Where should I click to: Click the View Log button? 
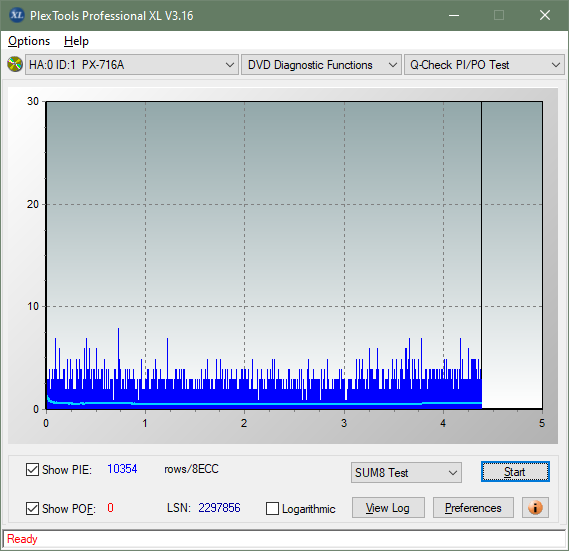point(388,507)
